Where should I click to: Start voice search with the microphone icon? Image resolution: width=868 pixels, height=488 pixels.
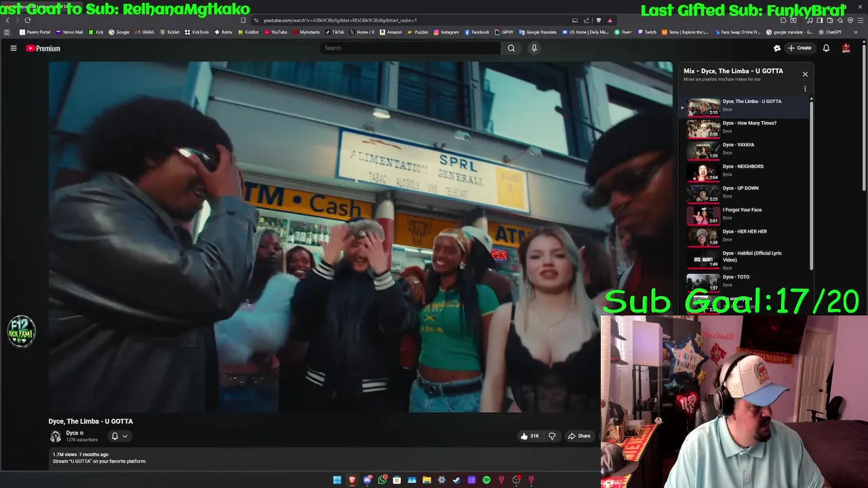coord(534,48)
